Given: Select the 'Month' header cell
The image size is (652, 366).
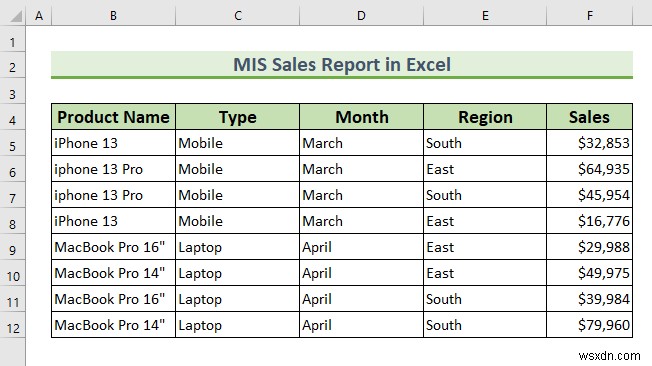Looking at the screenshot, I should tap(361, 117).
